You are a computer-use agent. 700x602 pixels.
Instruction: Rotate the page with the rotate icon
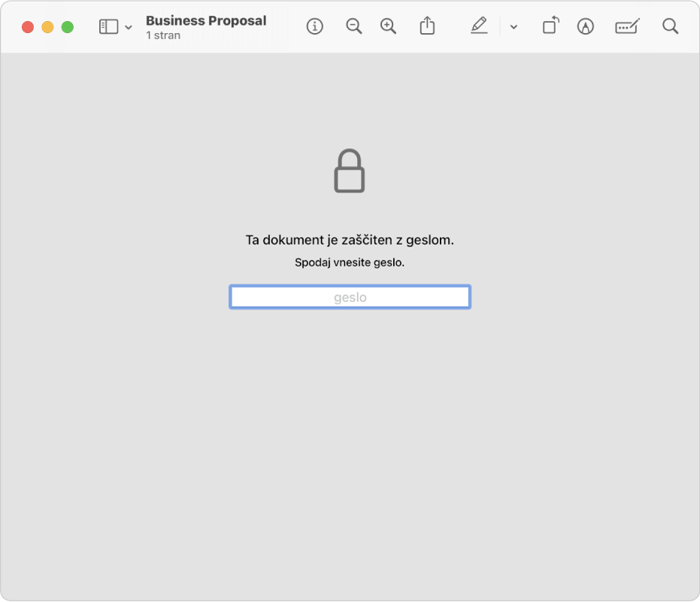[x=551, y=26]
